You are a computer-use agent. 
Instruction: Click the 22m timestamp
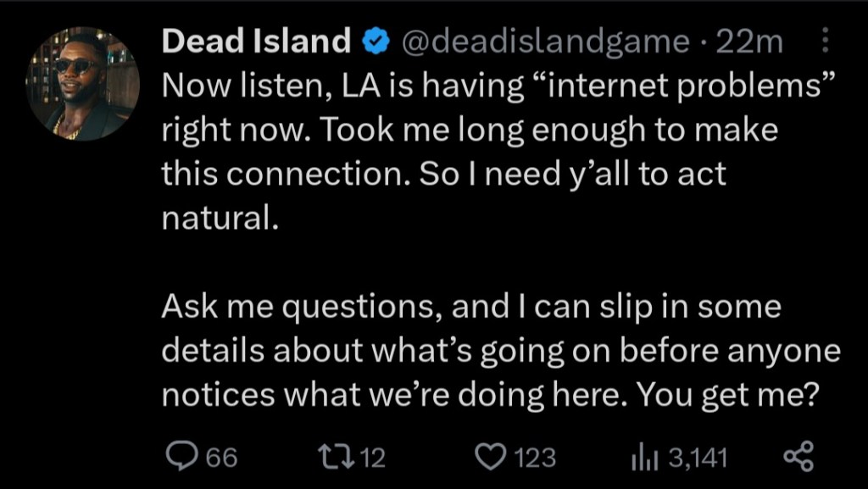pyautogui.click(x=750, y=42)
